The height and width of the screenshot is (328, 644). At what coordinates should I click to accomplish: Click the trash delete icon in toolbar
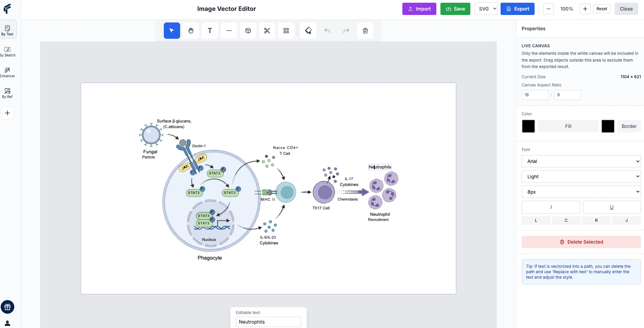(x=365, y=31)
